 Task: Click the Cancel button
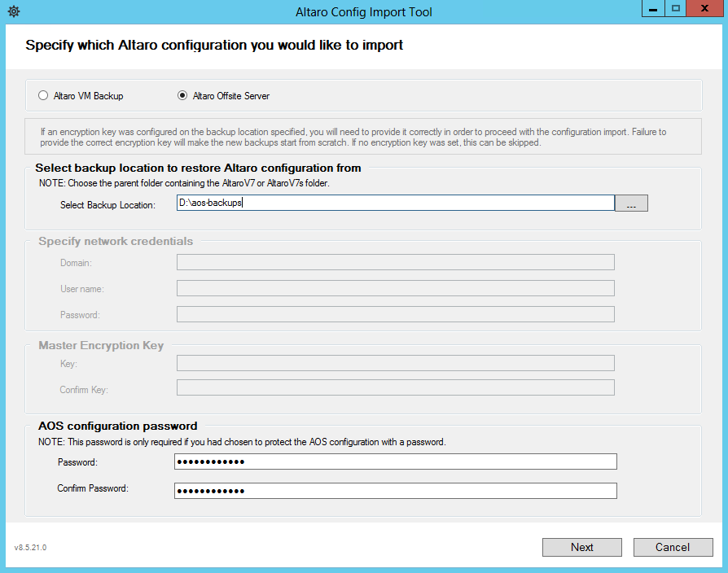673,547
